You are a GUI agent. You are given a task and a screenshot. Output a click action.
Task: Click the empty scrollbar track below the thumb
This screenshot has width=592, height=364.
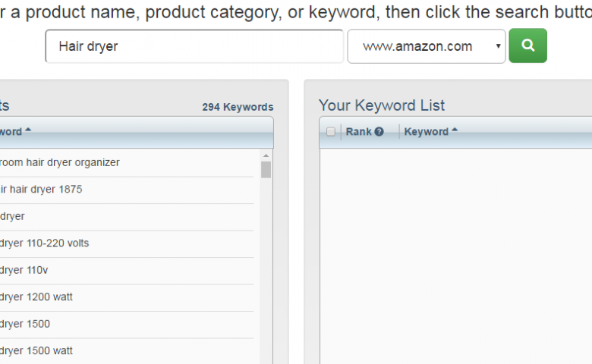pyautogui.click(x=266, y=265)
